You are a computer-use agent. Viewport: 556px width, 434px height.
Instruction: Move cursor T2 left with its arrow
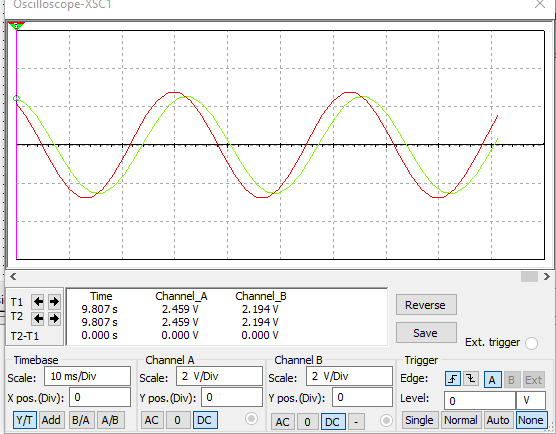click(38, 319)
